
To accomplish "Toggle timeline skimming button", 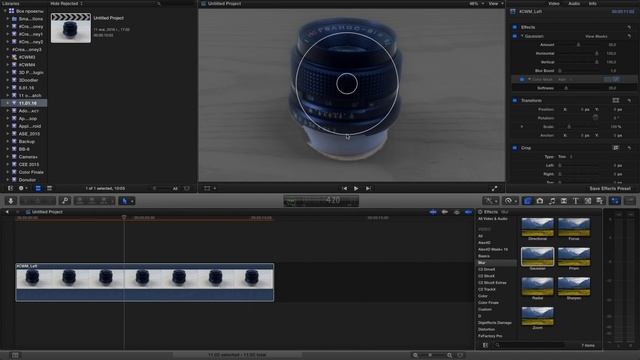I will pos(433,212).
